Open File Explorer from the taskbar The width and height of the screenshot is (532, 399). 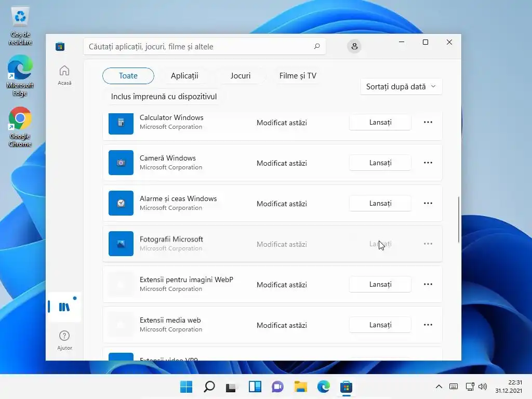301,387
